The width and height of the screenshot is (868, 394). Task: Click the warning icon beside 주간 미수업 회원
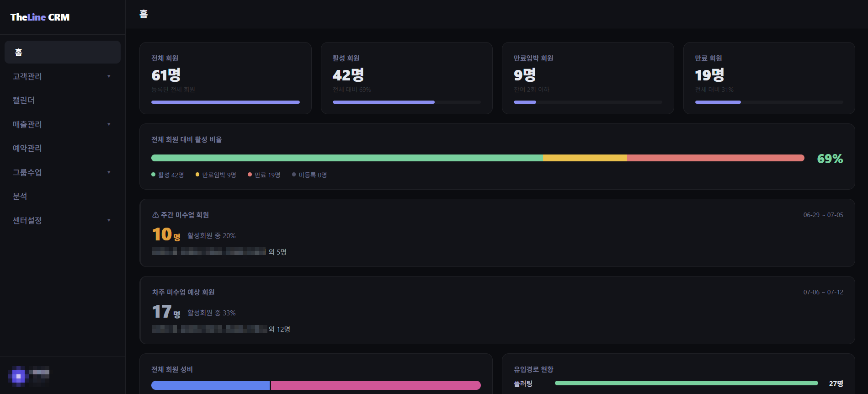[x=155, y=215]
